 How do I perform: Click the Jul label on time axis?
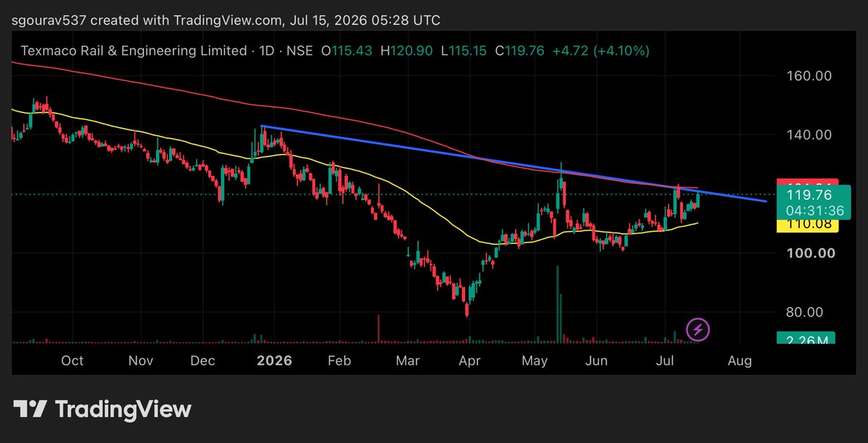coord(664,360)
